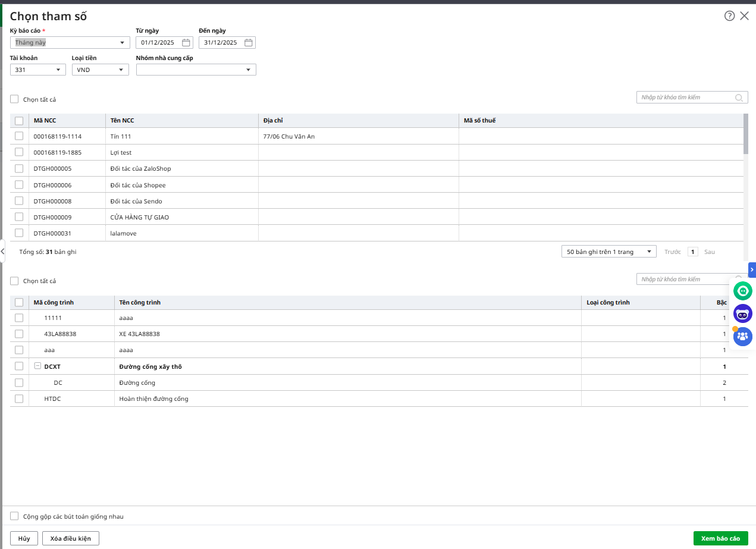Click the supplier table vertical scrollbar
756x549 pixels.
pyautogui.click(x=746, y=134)
